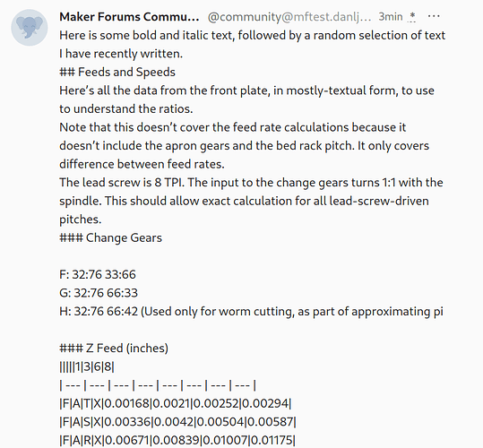Open the 3min timestamp link
The height and width of the screenshot is (448, 483).
click(391, 17)
